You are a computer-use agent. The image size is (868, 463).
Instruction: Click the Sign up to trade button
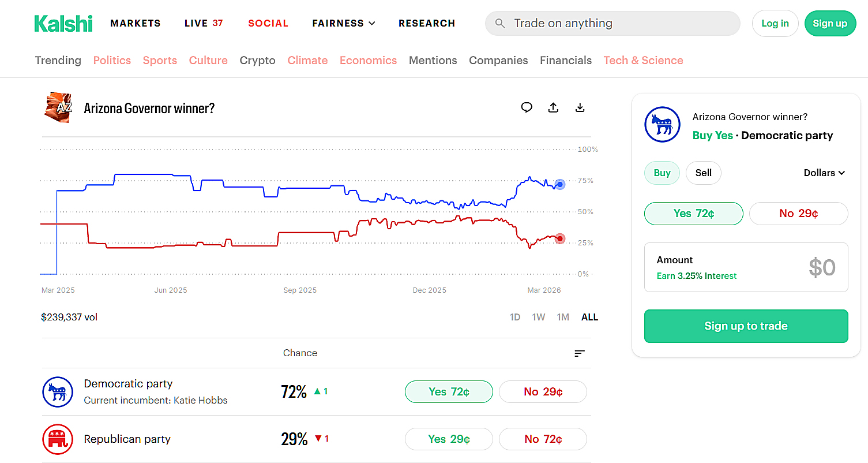(746, 326)
